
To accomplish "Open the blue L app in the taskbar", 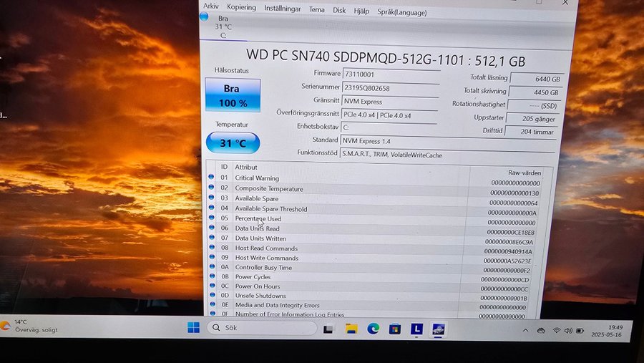I will 416,329.
